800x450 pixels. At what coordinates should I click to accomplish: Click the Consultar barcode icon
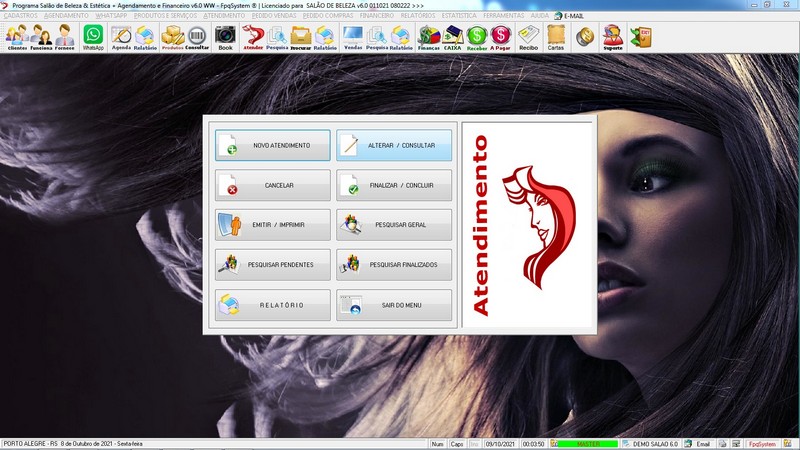[197, 37]
